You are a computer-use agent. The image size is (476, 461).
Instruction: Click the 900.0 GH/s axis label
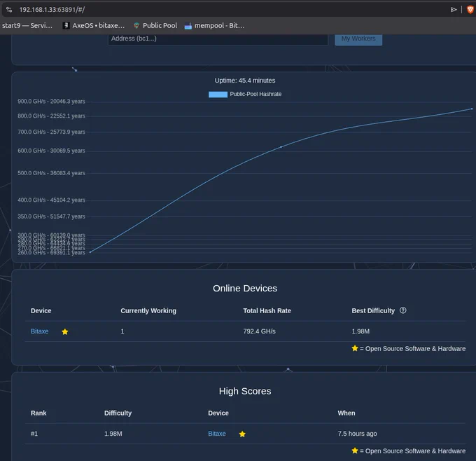tap(51, 102)
